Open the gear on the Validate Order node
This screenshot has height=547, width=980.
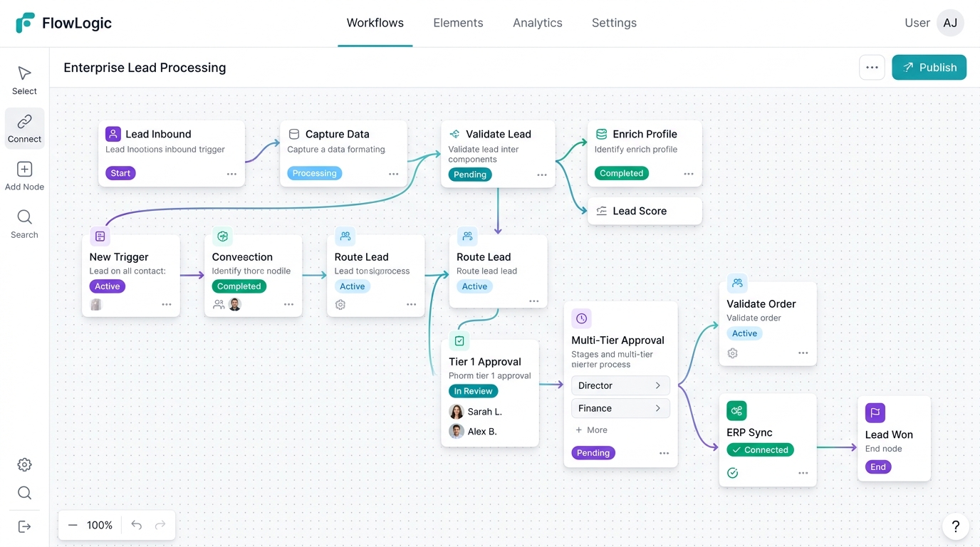click(732, 353)
